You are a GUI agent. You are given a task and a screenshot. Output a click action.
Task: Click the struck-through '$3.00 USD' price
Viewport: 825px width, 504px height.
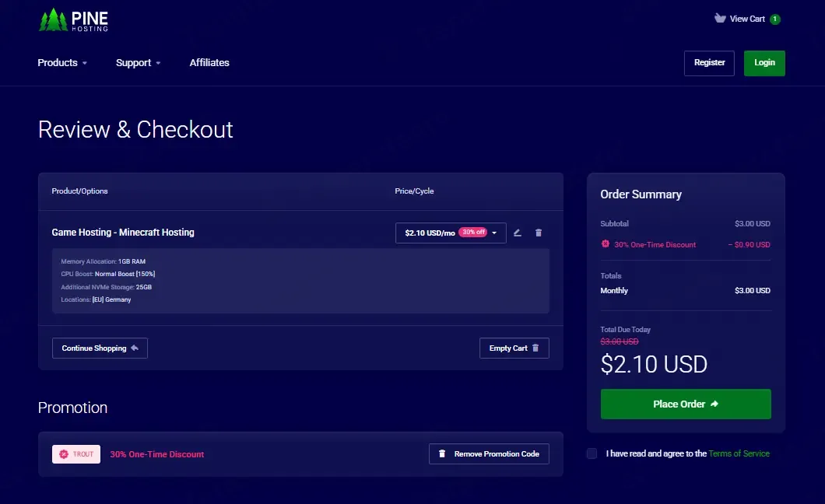620,341
